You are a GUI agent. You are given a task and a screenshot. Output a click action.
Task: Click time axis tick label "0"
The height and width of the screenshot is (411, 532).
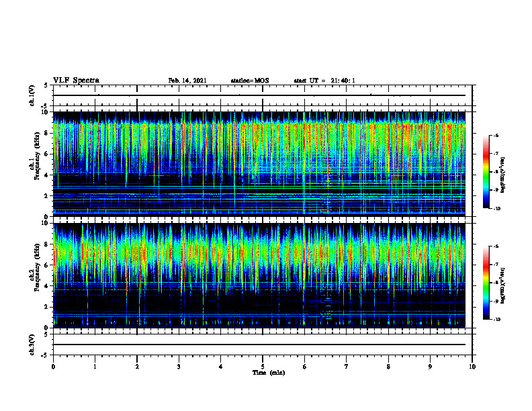click(x=53, y=367)
